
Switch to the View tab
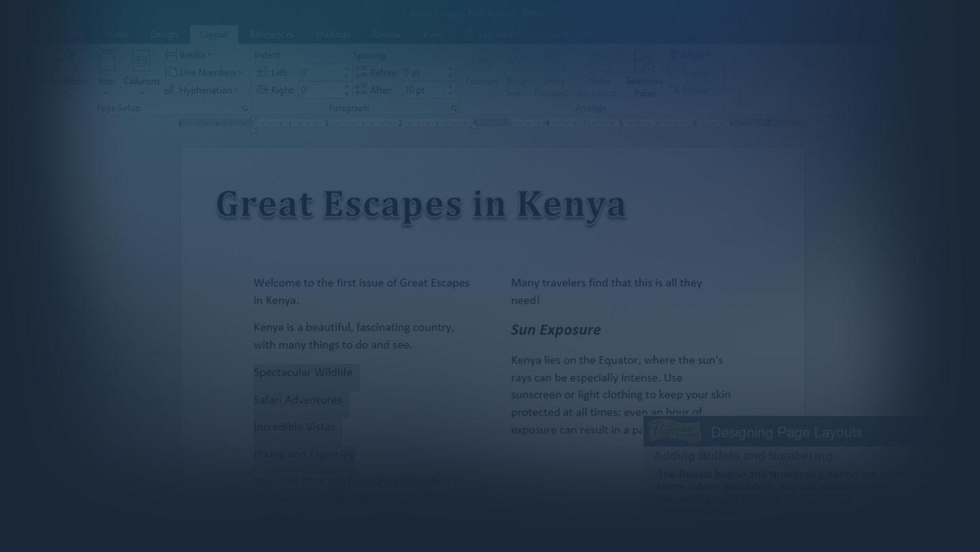coord(432,34)
